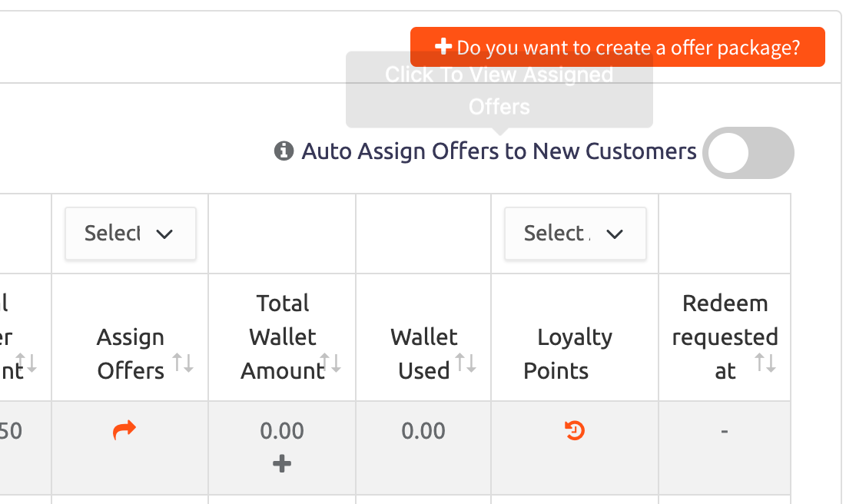Sort by Assign Offers column arrows

point(183,363)
